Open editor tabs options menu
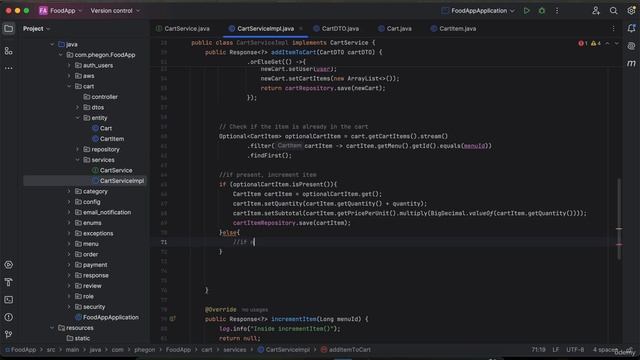 tap(613, 29)
